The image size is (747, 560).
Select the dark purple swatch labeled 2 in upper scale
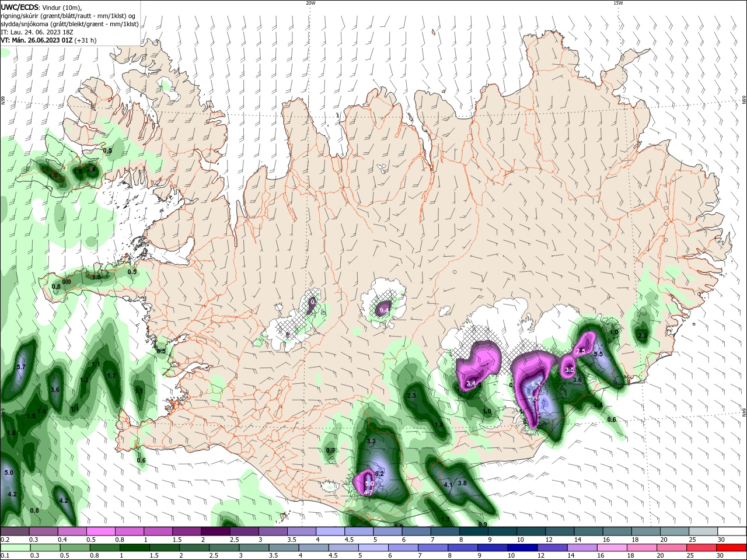215,531
